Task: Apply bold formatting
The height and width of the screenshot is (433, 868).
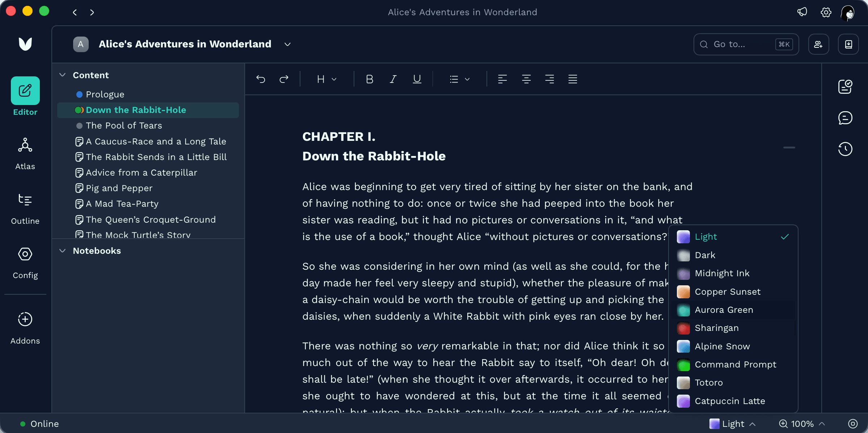Action: (x=369, y=79)
